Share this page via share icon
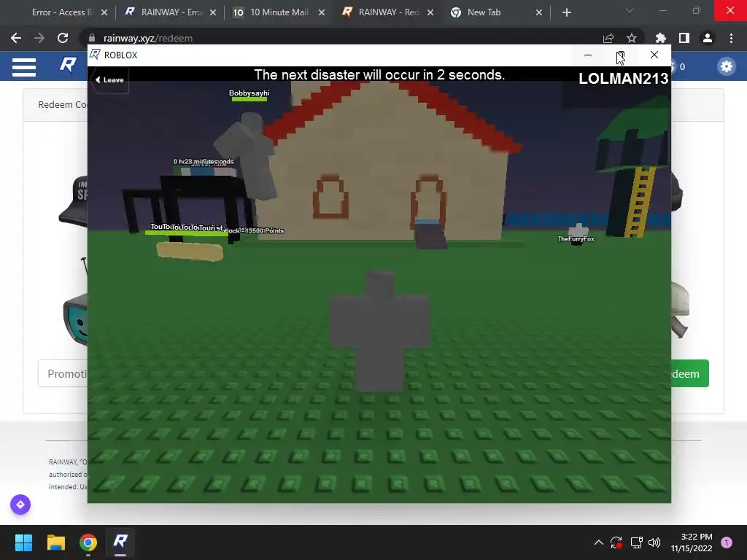Screen dimensions: 747x560 point(608,38)
